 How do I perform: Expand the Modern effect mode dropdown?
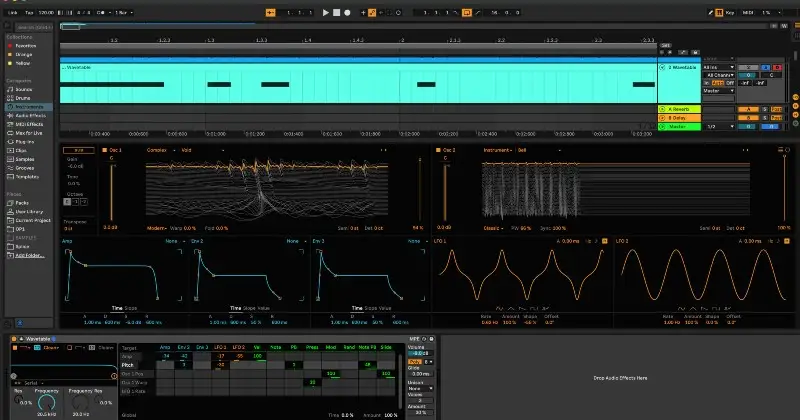tap(157, 228)
